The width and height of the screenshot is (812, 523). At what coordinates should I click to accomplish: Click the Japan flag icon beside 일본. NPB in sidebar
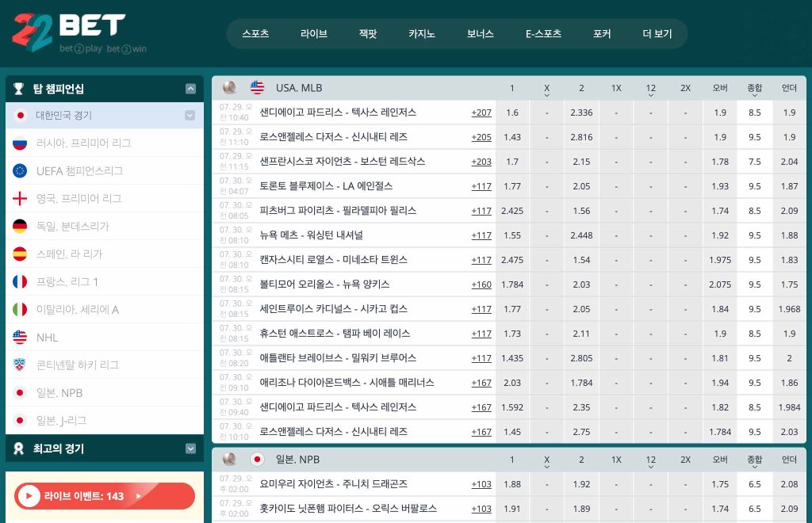(x=20, y=393)
